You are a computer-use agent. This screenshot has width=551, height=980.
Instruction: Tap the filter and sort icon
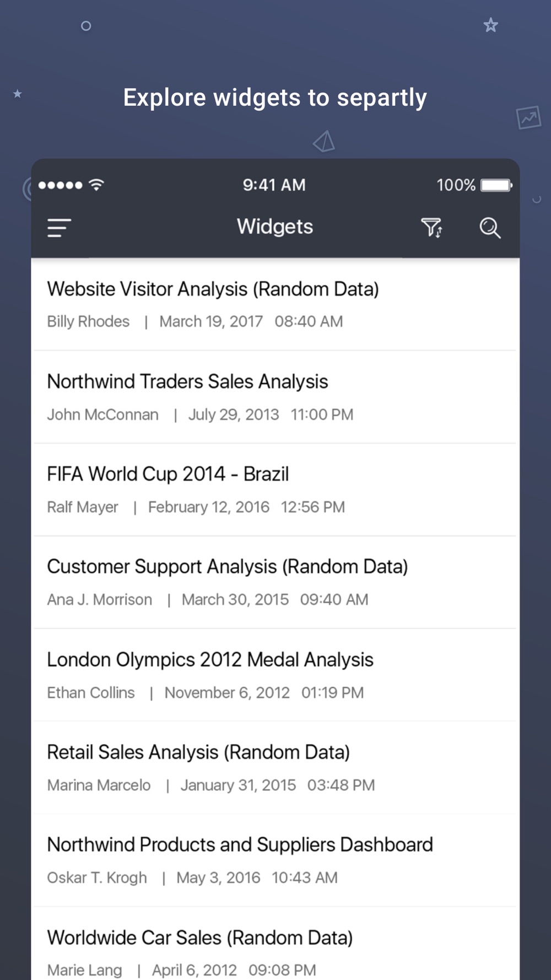click(x=432, y=228)
